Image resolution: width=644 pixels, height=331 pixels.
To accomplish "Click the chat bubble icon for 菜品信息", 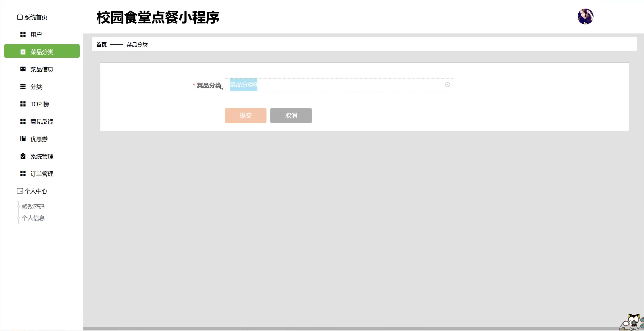I will (x=23, y=69).
